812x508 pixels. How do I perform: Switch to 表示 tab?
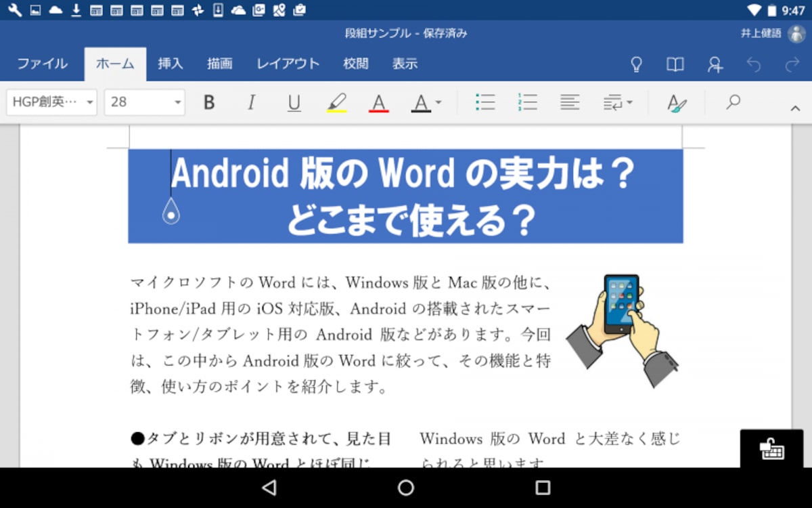[x=405, y=64]
